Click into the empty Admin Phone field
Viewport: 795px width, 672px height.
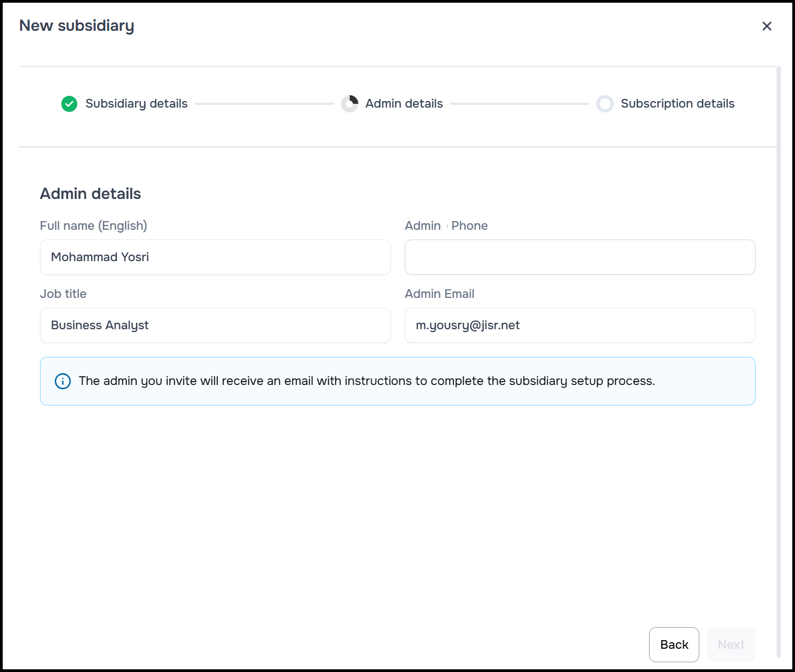[x=579, y=257]
